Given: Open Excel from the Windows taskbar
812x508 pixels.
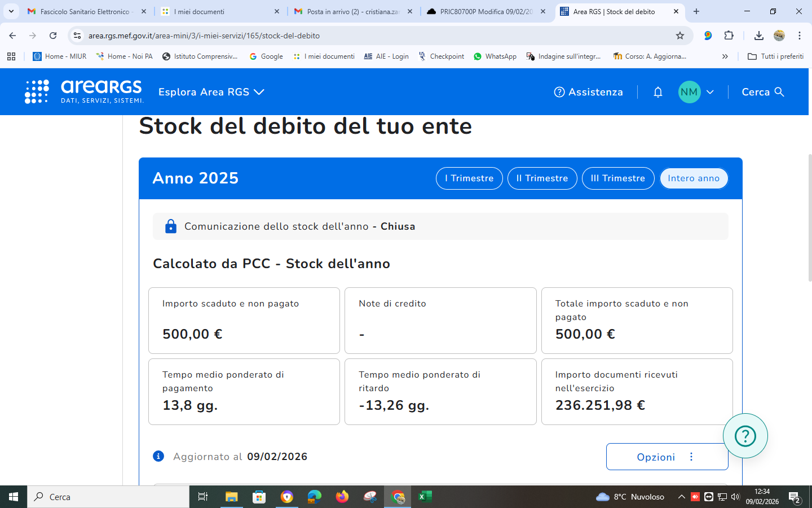Looking at the screenshot, I should (425, 497).
